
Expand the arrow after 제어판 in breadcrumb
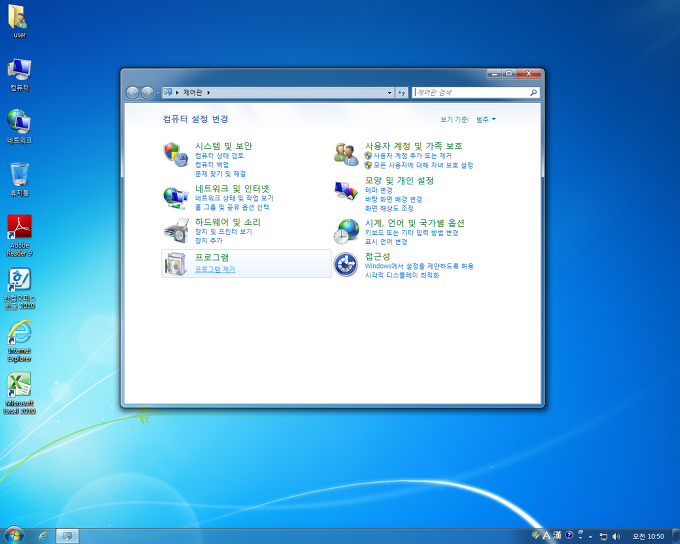209,92
